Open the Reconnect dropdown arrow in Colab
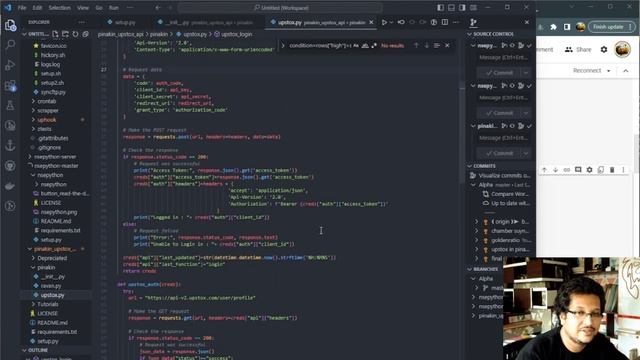This screenshot has height=360, width=640. point(609,71)
